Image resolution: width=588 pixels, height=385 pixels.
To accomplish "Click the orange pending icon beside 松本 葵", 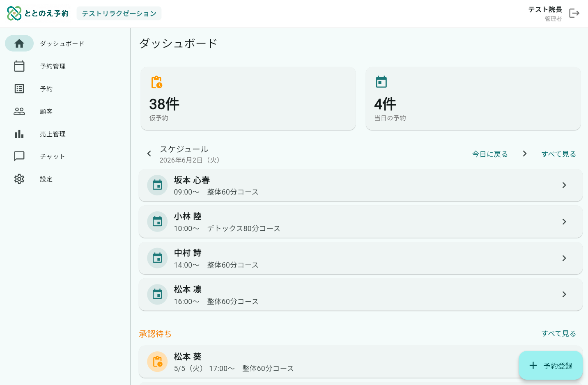I will [157, 362].
